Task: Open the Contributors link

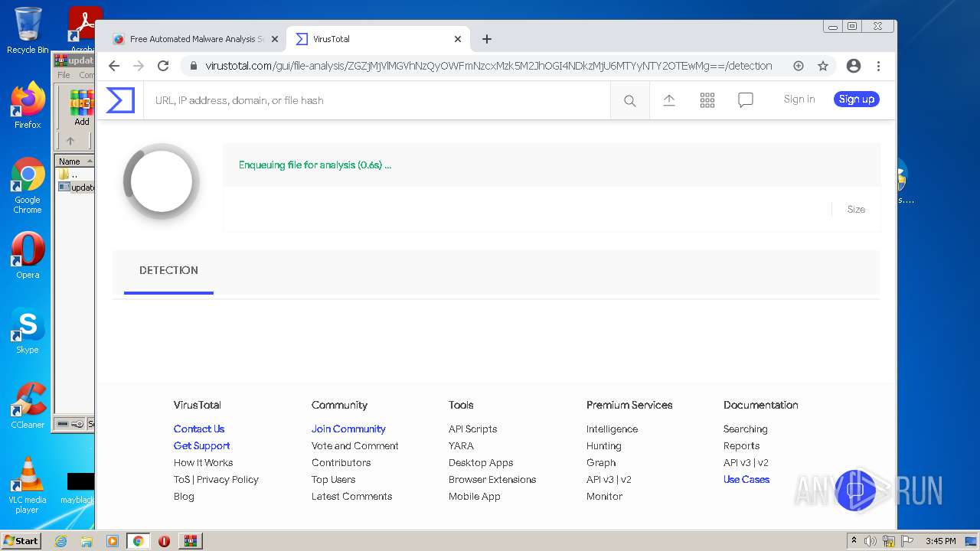Action: [x=341, y=463]
